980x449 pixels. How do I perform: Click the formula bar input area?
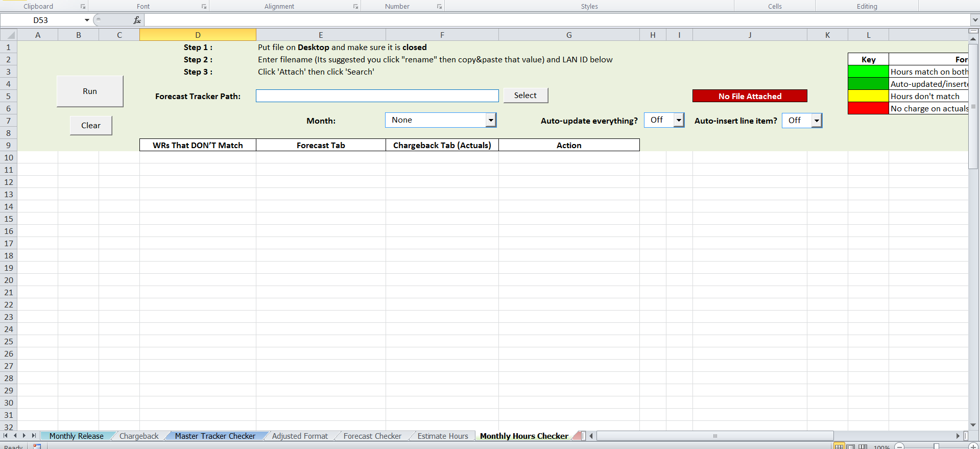pyautogui.click(x=557, y=20)
